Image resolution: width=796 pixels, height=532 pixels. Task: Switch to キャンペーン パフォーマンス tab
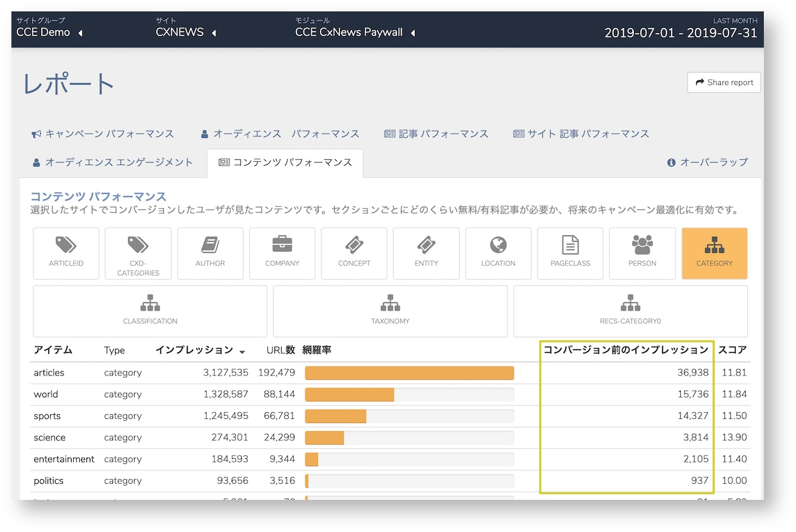pyautogui.click(x=102, y=134)
